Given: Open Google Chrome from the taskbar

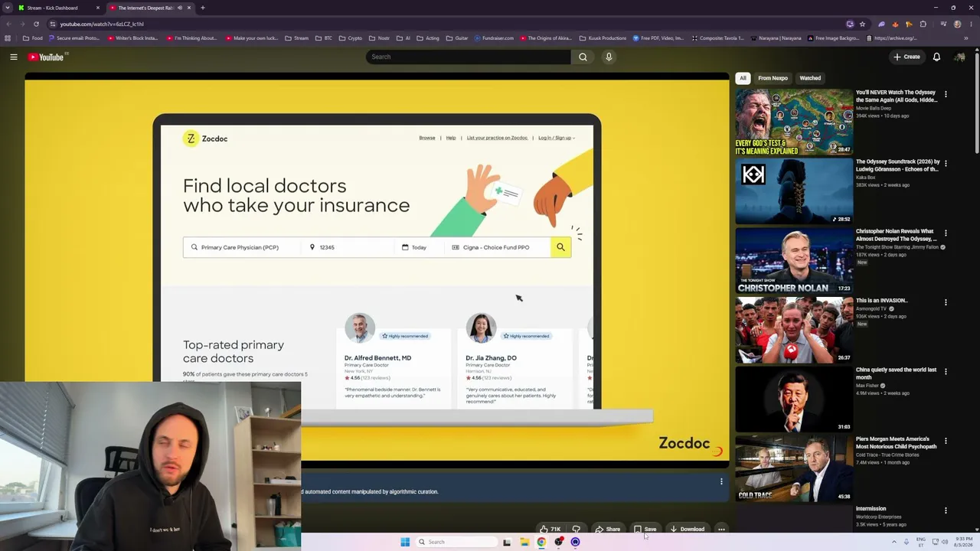Looking at the screenshot, I should click(x=541, y=542).
